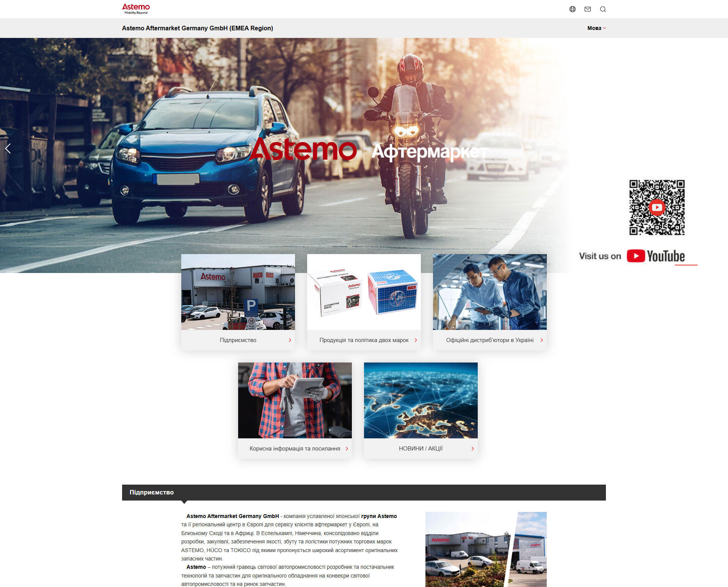Select the Підприємство section header tab

pyautogui.click(x=152, y=492)
